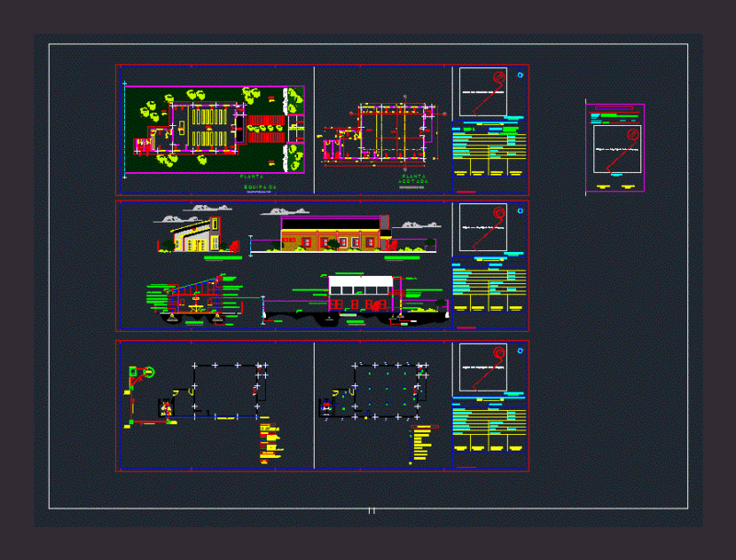Screen dimensions: 736x560
Task: Select the small front elevation with sloped roof
Action: point(197,234)
